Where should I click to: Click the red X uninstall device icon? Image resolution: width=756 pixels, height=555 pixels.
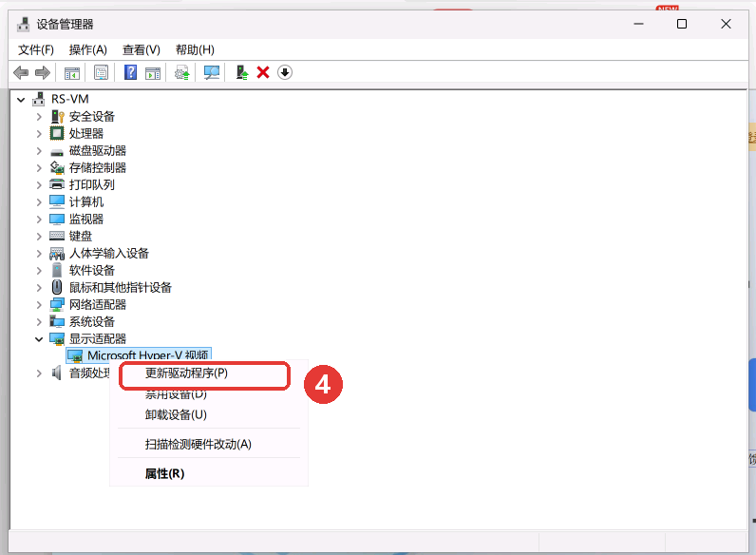(263, 73)
